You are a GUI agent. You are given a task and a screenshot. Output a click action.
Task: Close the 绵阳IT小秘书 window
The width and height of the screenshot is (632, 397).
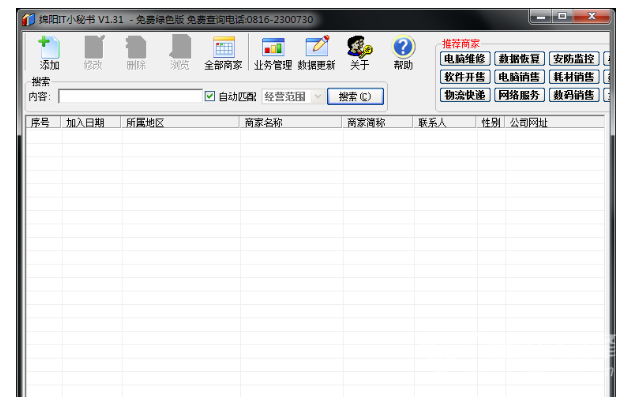coord(591,17)
